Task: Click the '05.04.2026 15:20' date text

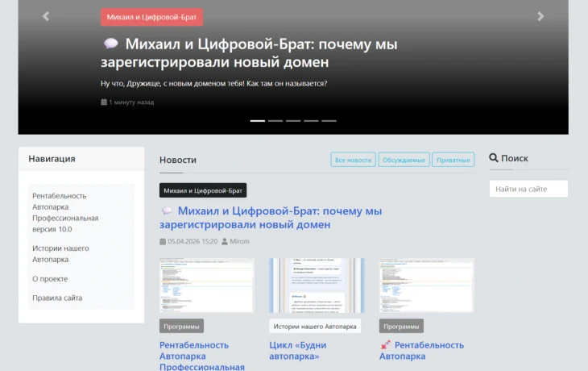Action: (193, 241)
